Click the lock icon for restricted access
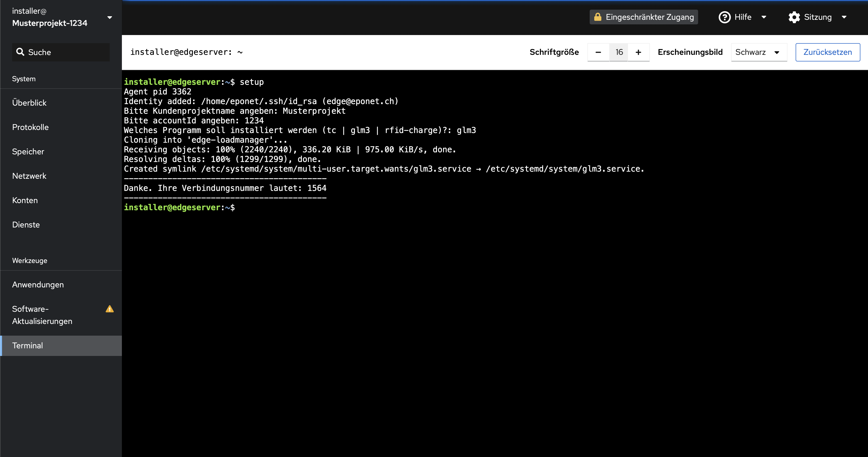 (x=598, y=17)
